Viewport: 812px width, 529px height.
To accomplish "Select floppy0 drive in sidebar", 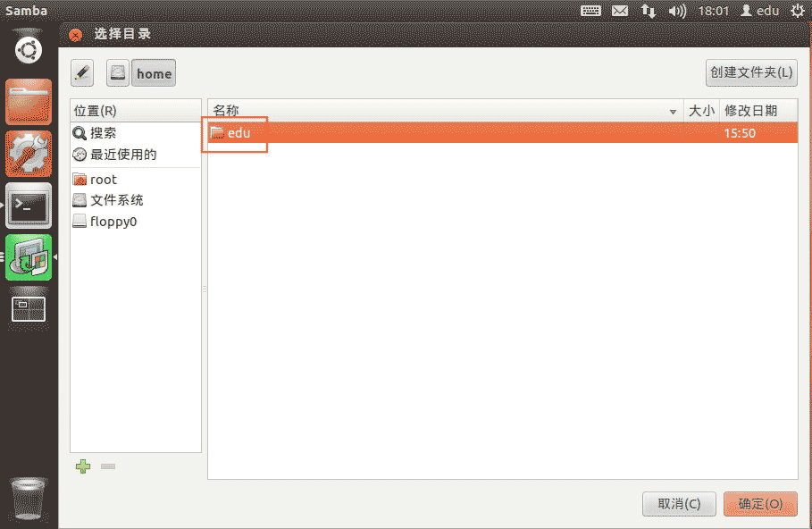I will coord(113,222).
